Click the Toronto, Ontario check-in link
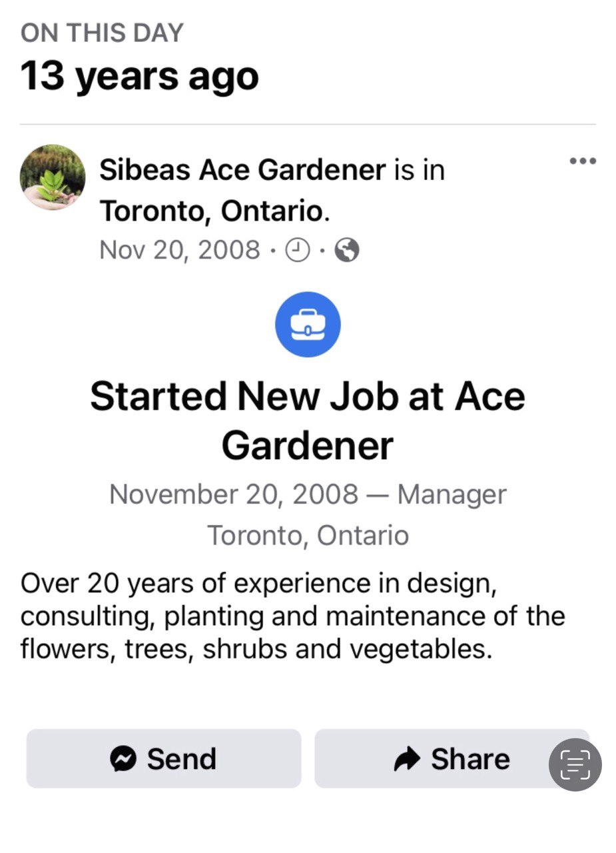 tap(212, 211)
